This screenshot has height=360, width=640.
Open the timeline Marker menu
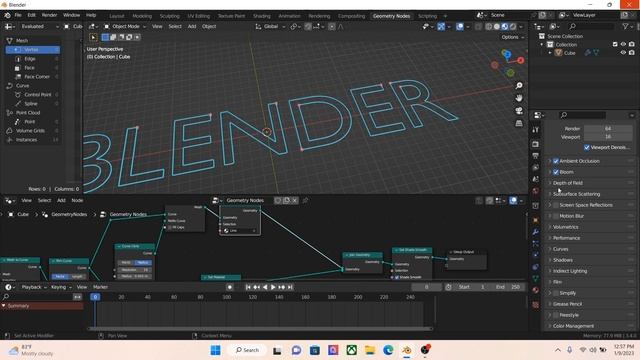100,287
